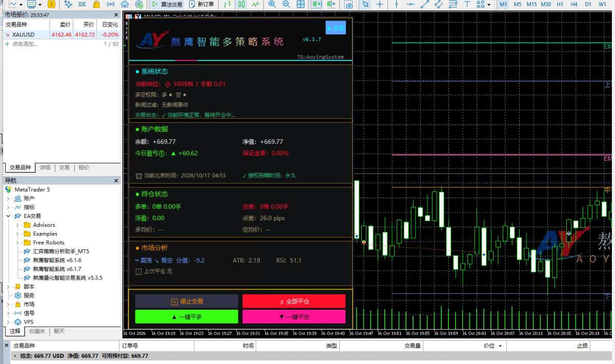Click the 全部平仓 close all button
The image size is (615, 364).
coord(294,302)
